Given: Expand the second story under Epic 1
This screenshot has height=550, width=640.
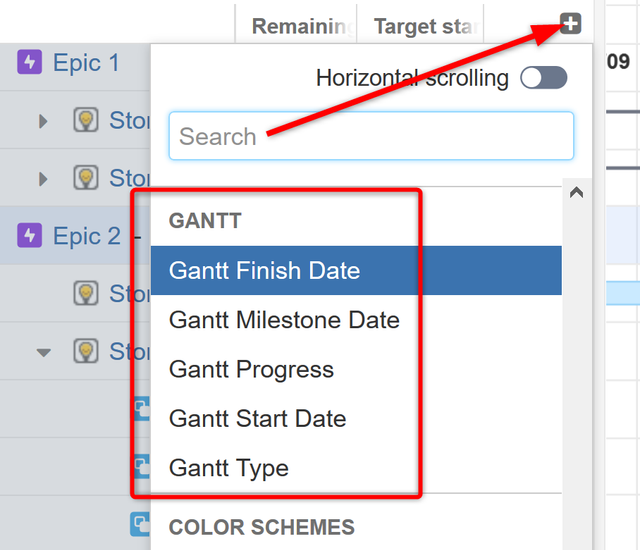Looking at the screenshot, I should [x=43, y=179].
